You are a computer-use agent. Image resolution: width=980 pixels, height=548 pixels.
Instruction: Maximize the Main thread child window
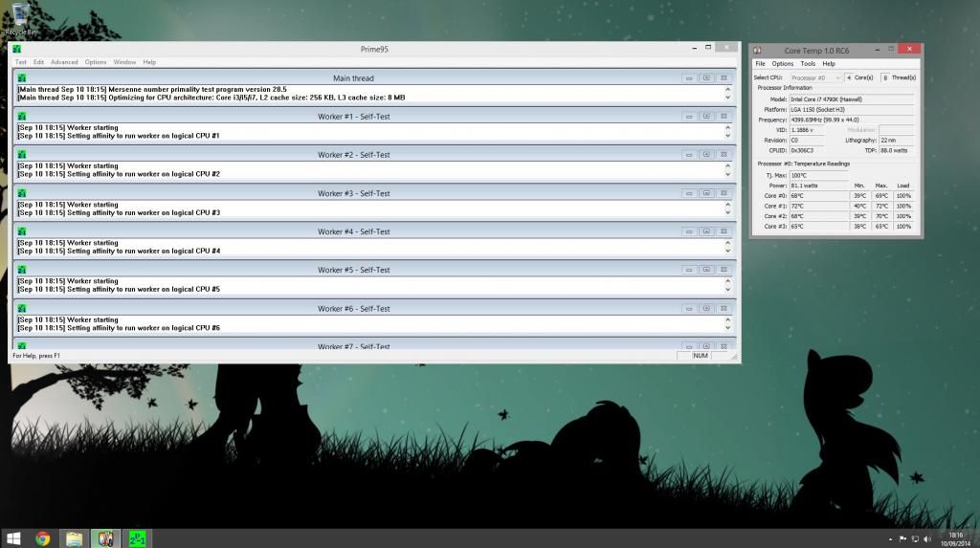[706, 78]
